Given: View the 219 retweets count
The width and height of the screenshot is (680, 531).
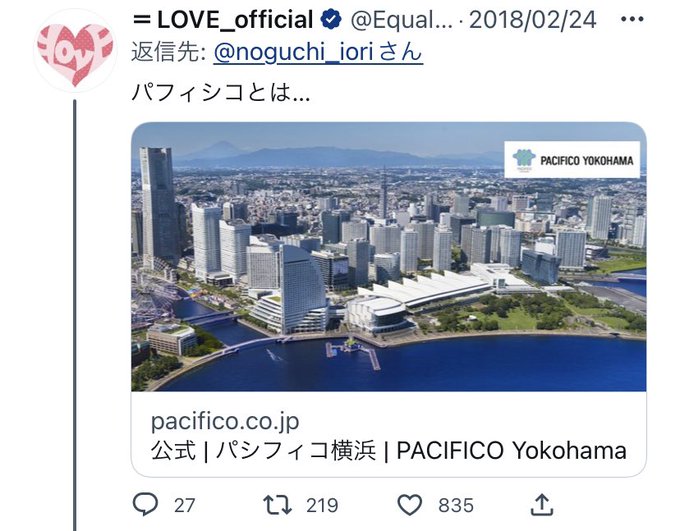Looking at the screenshot, I should pos(322,505).
